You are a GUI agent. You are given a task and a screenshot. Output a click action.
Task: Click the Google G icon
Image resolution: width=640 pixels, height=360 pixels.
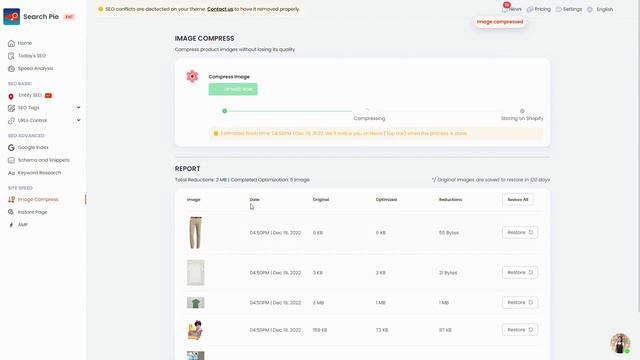point(11,147)
